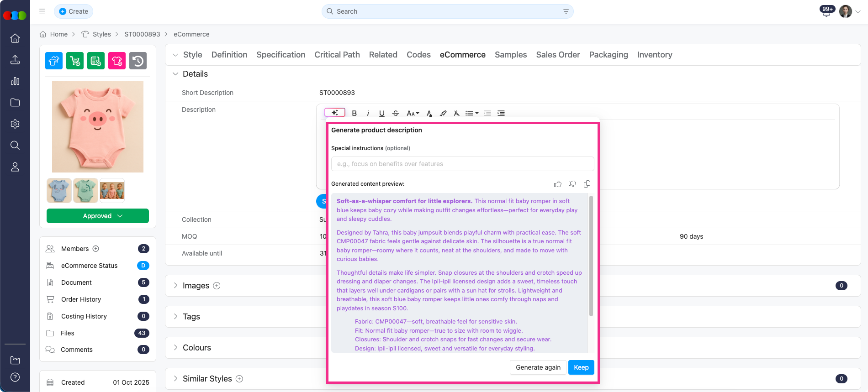Open the Sales Order tab
868x392 pixels.
pyautogui.click(x=558, y=55)
